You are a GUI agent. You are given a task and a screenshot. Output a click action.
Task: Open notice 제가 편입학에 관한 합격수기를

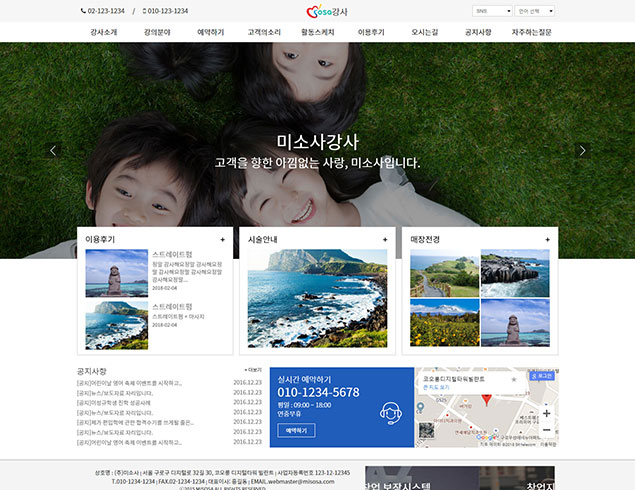pyautogui.click(x=136, y=423)
